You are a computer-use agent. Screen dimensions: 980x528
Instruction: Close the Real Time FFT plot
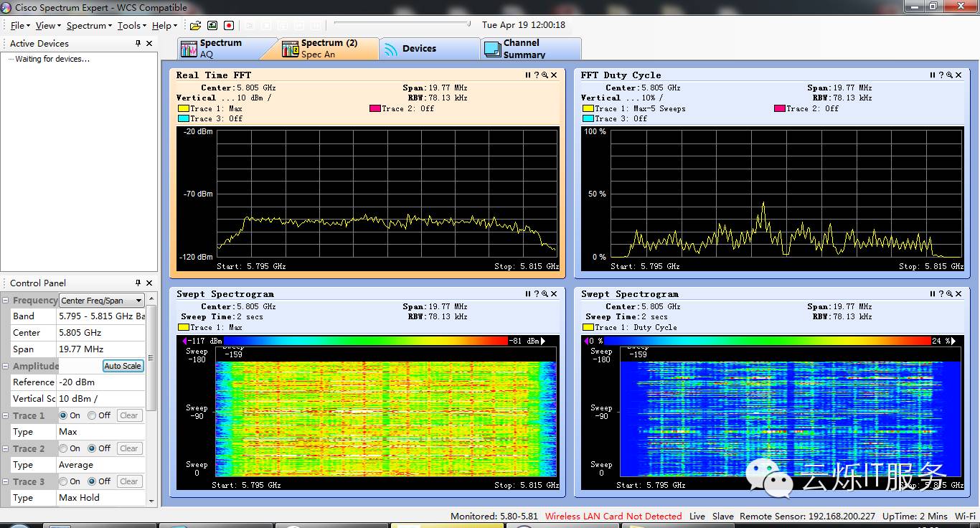tap(554, 75)
